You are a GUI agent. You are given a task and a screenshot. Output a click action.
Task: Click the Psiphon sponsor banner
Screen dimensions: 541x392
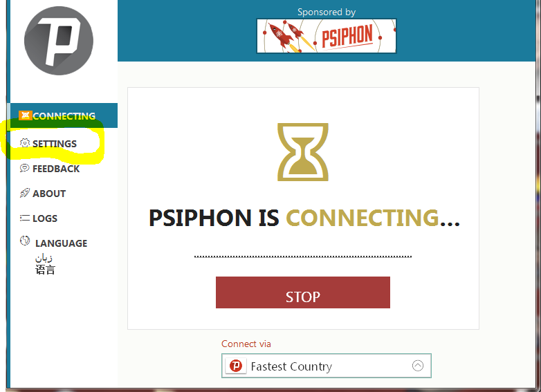pyautogui.click(x=327, y=36)
